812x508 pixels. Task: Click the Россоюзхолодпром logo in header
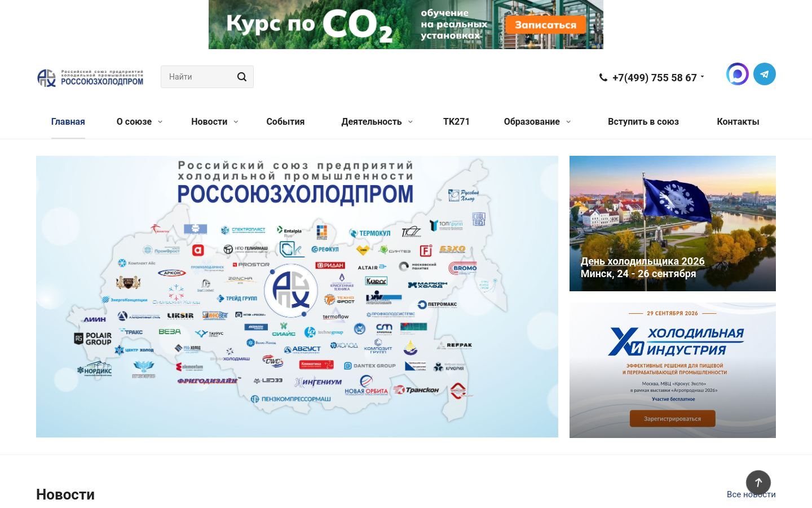click(x=90, y=77)
